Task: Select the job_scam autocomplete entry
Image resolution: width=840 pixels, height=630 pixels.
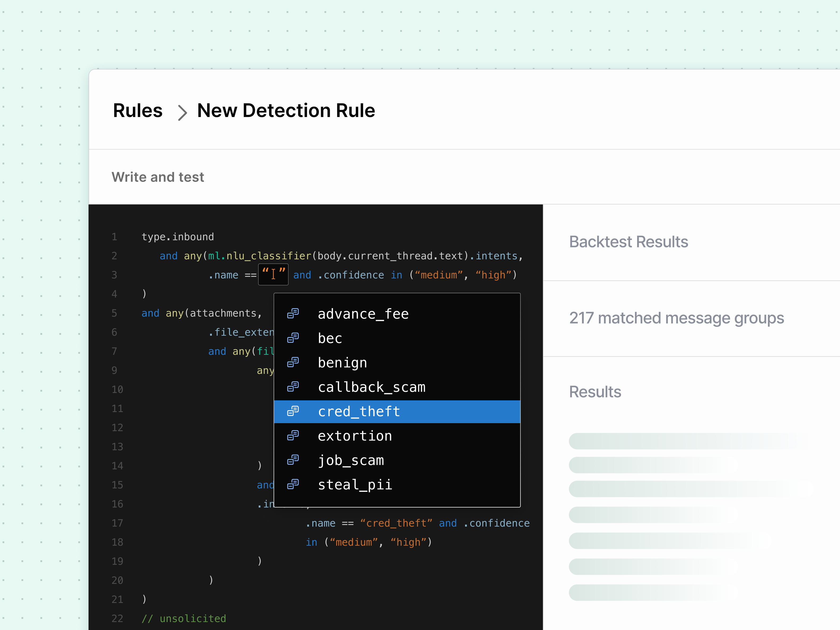Action: [x=351, y=460]
